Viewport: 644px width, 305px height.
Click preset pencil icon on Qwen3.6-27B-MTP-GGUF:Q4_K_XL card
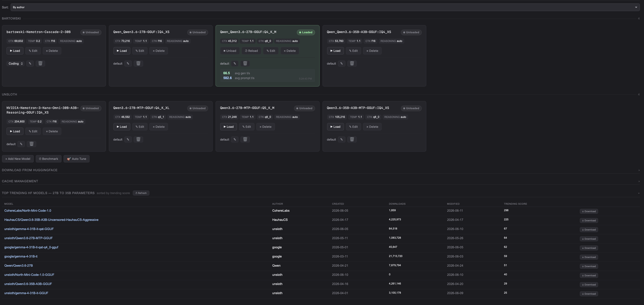click(128, 139)
